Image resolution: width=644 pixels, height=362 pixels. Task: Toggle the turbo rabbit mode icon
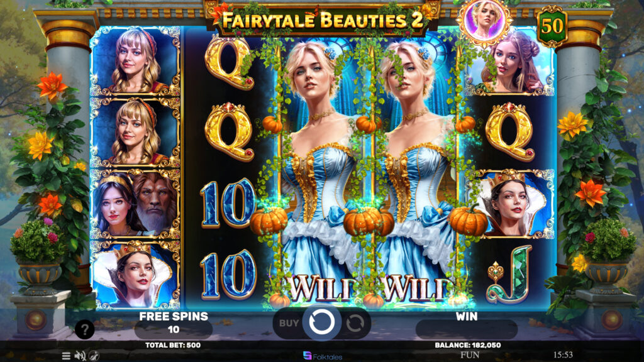(x=94, y=356)
